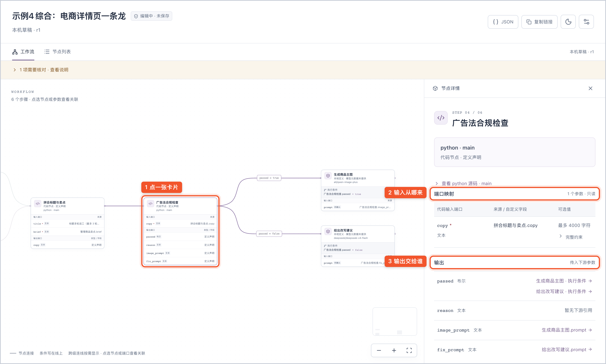Click cube icon on 生成商品主图 node

[x=328, y=176]
